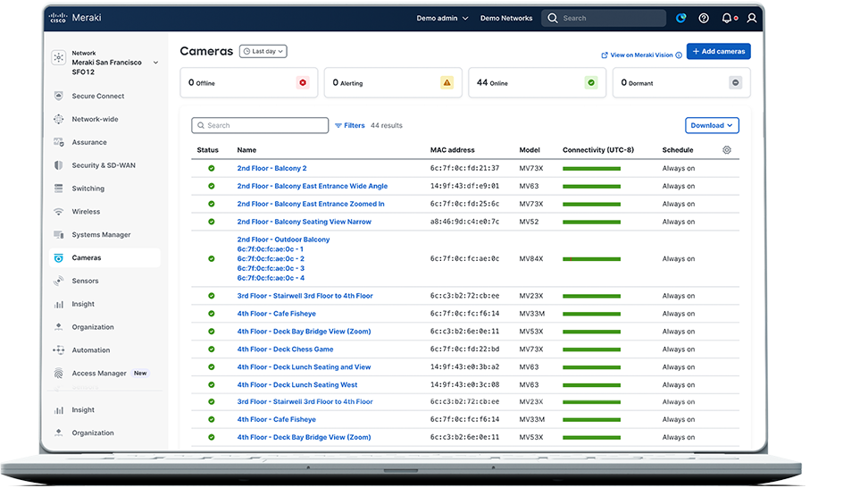The height and width of the screenshot is (488, 868).
Task: Open Switching in the sidebar
Action: pyautogui.click(x=88, y=189)
